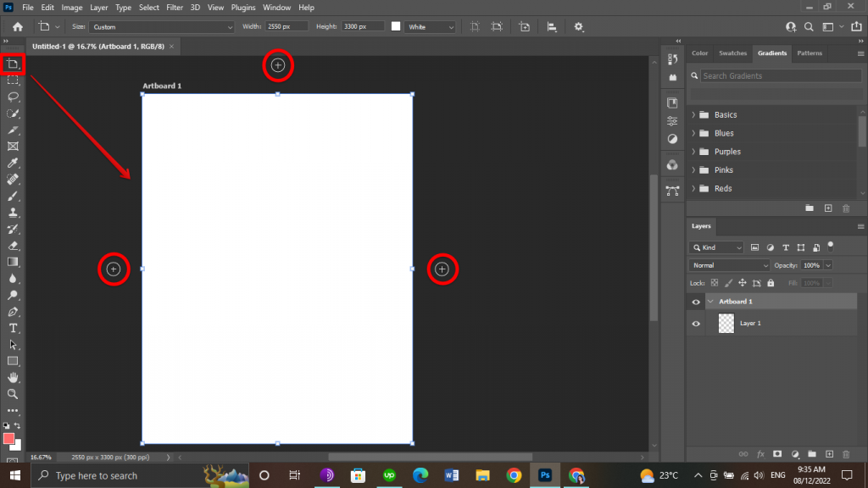Select the Type tool
868x488 pixels.
coord(12,328)
